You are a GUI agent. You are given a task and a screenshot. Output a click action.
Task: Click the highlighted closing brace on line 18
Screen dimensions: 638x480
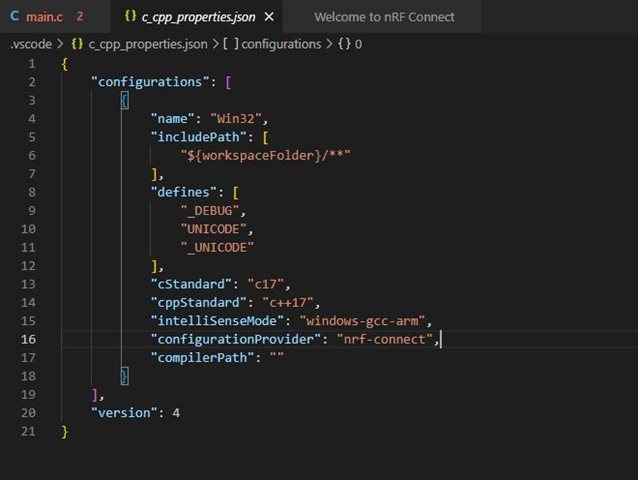125,376
